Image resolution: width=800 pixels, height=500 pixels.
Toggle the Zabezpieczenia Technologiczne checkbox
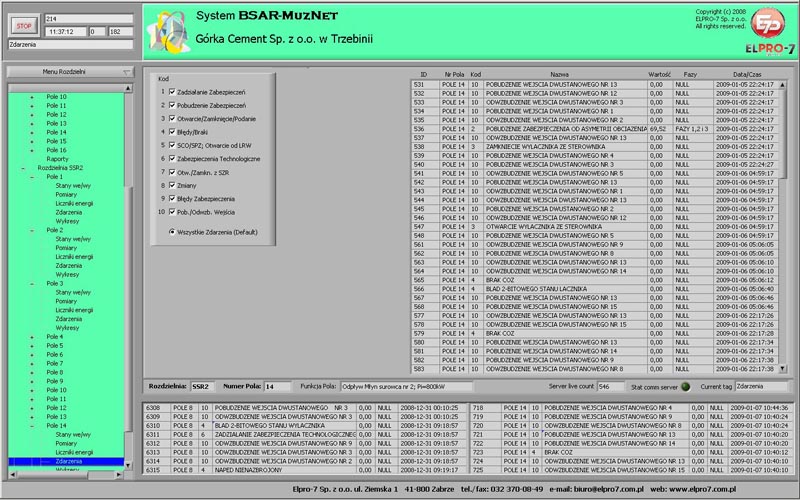click(x=172, y=159)
